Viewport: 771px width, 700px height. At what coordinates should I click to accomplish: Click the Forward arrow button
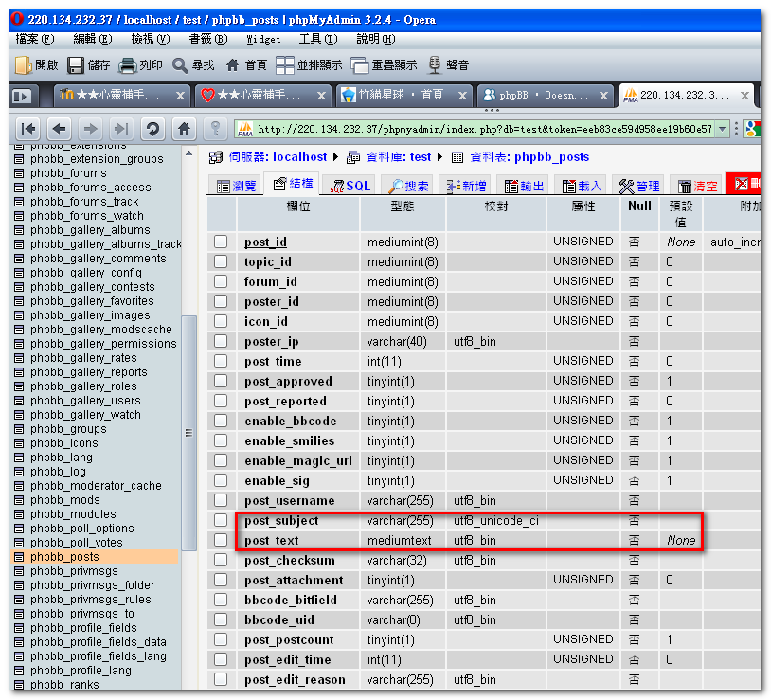click(x=90, y=129)
